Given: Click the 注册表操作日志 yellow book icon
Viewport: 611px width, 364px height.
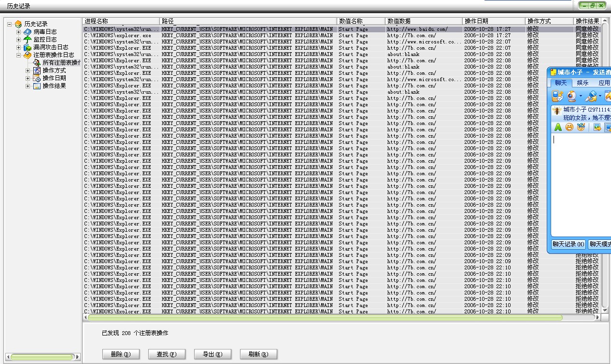Looking at the screenshot, I should point(28,55).
